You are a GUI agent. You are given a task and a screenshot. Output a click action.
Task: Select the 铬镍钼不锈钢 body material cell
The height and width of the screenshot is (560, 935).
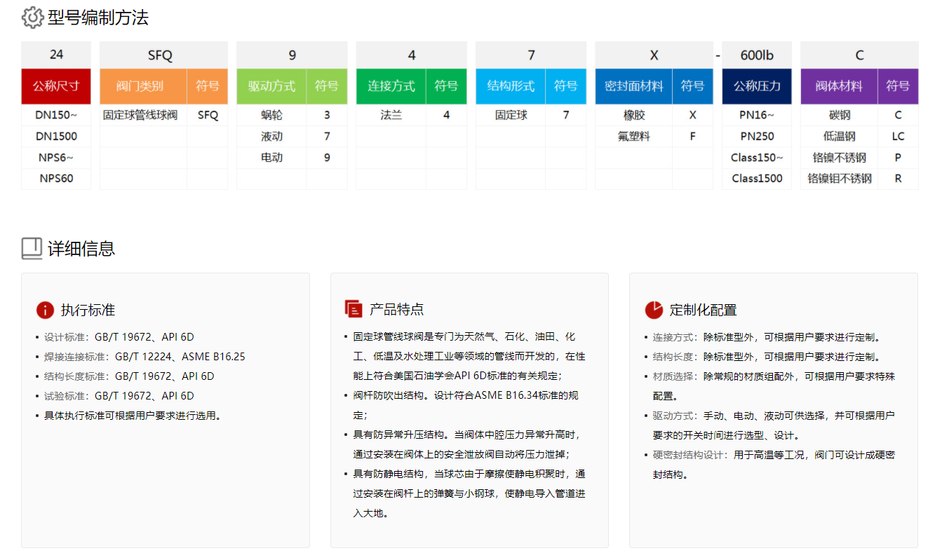pyautogui.click(x=839, y=179)
